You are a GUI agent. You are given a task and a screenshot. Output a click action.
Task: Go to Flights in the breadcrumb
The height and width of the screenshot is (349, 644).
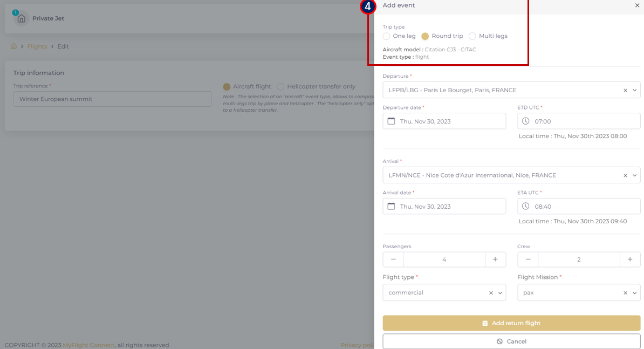pos(37,46)
